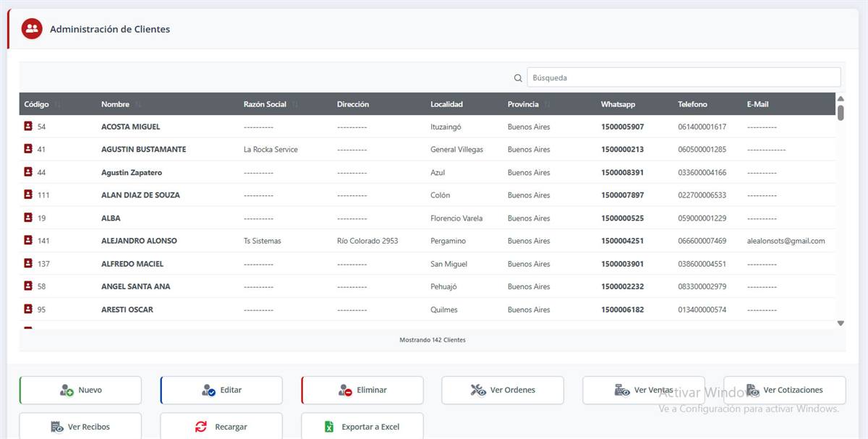Click the Mostrando 142 Clientes footer text
Screen dimensions: 868x439
[433, 339]
